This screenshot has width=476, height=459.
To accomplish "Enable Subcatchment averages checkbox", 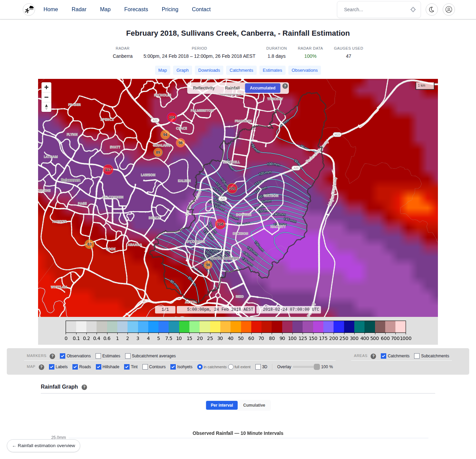I will 128,356.
